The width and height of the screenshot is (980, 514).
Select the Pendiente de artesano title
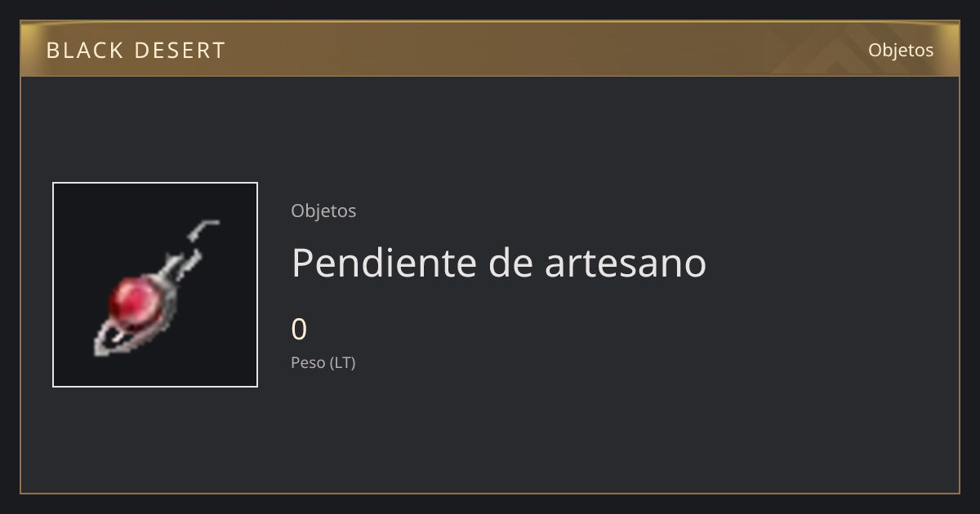[x=499, y=263]
